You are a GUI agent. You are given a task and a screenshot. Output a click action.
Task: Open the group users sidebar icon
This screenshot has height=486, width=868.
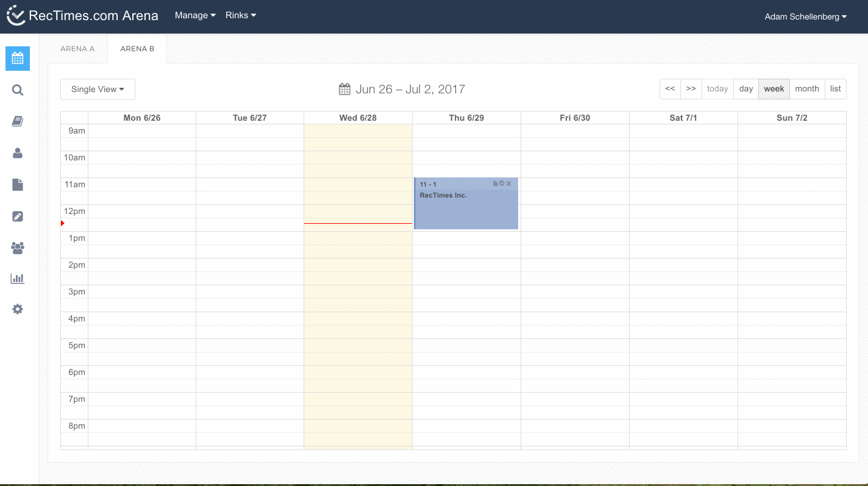[x=18, y=248]
